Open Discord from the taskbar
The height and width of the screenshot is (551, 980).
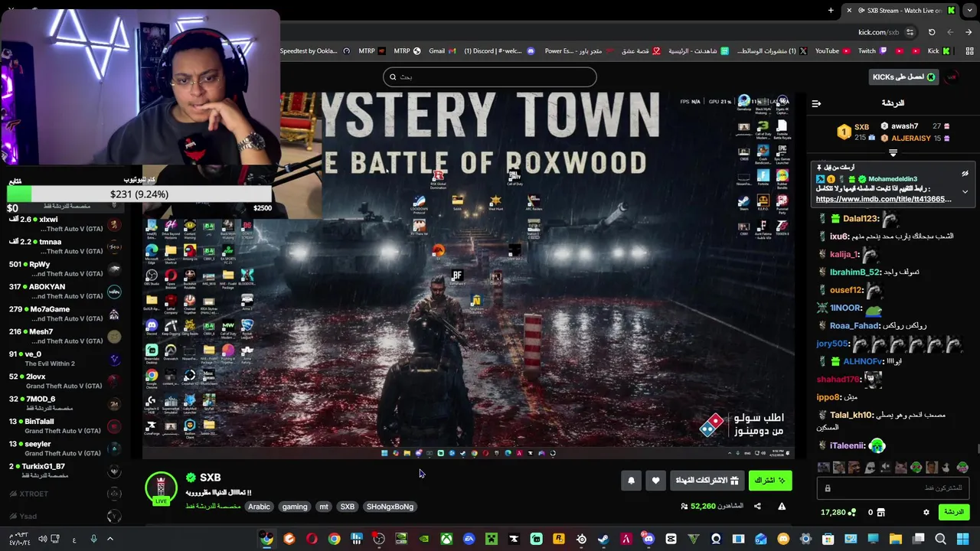pos(648,539)
